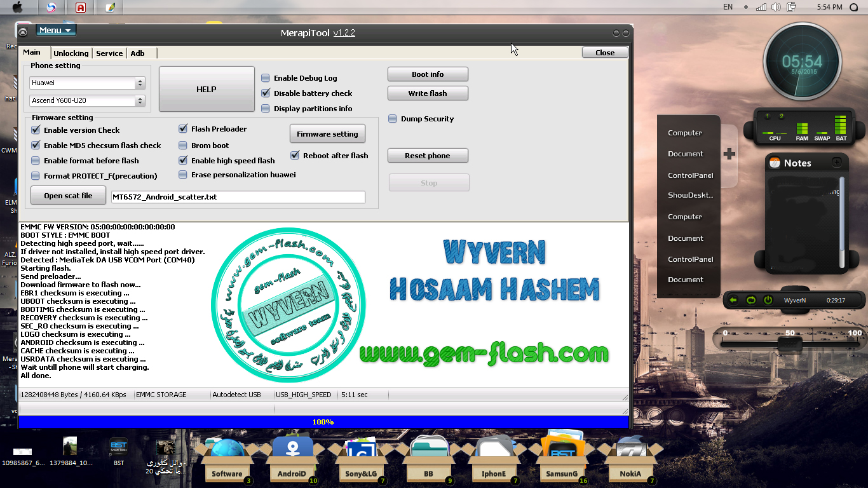Add a new note with Notes plus icon

837,162
